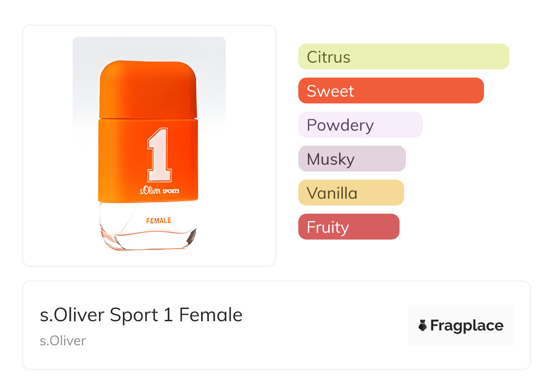
Task: Click the Powdery accord bar
Action: [x=360, y=125]
